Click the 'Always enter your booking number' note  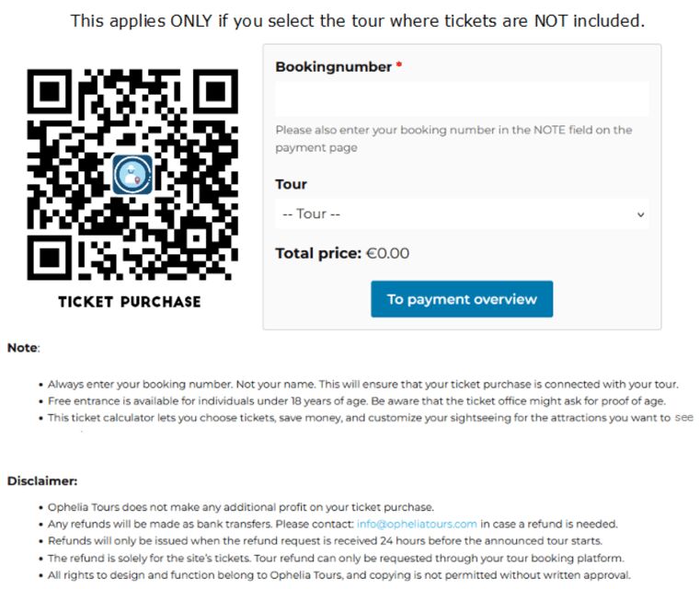tap(362, 384)
